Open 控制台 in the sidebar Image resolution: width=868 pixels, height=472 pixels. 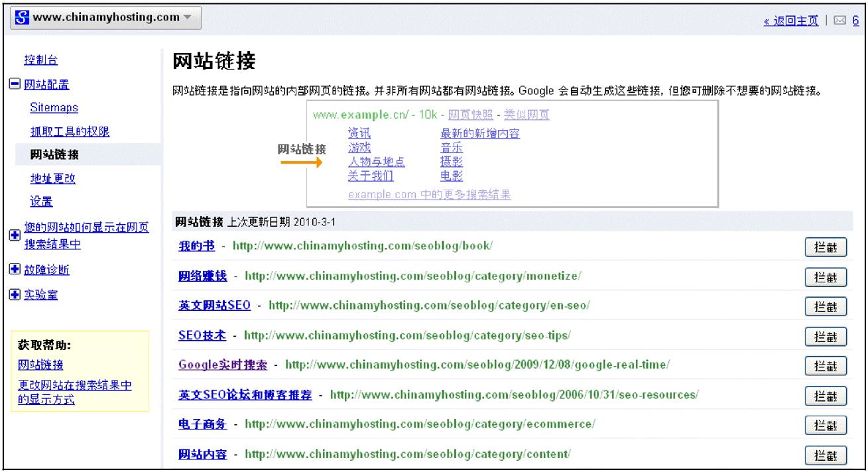(40, 60)
